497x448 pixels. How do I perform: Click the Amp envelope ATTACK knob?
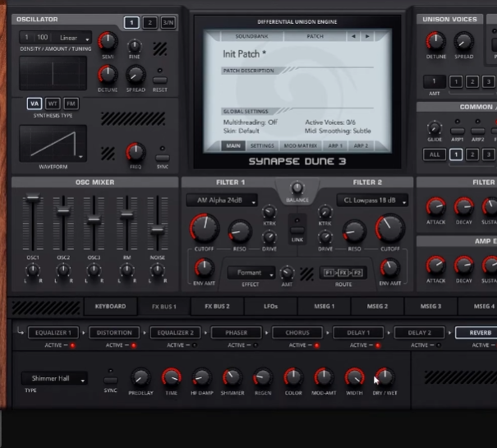click(x=436, y=266)
